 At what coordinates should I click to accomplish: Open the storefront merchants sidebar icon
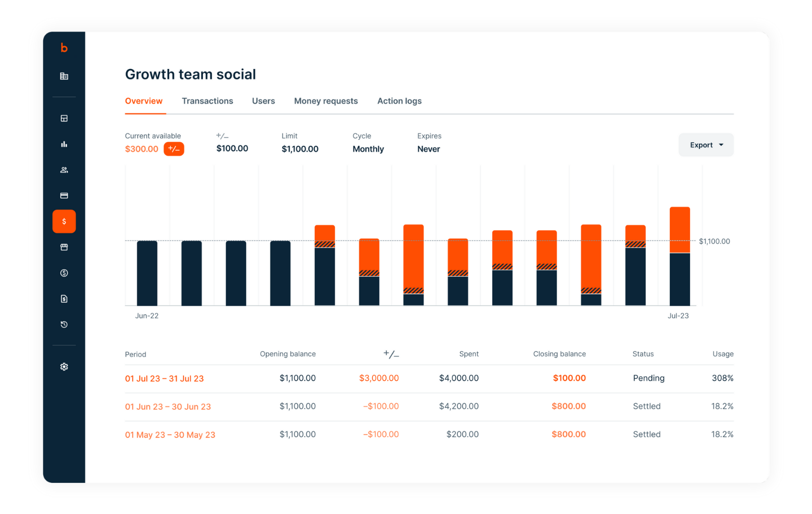point(64,247)
